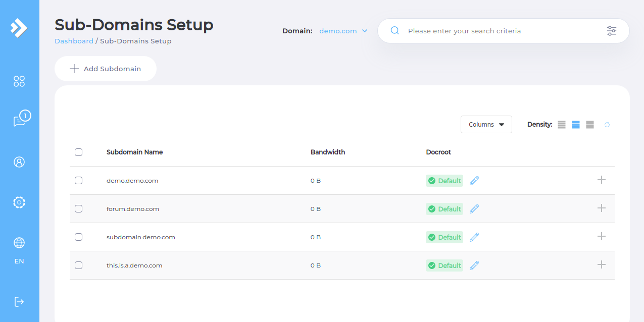Click 0 B bandwidth for demo.demo.com
Screen dimensions: 644x322
316,181
